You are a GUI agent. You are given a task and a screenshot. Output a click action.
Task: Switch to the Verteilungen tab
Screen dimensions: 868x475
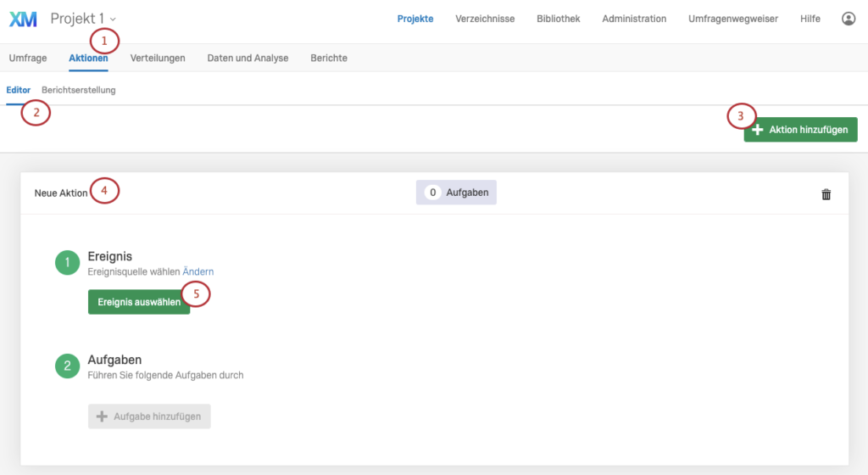157,59
